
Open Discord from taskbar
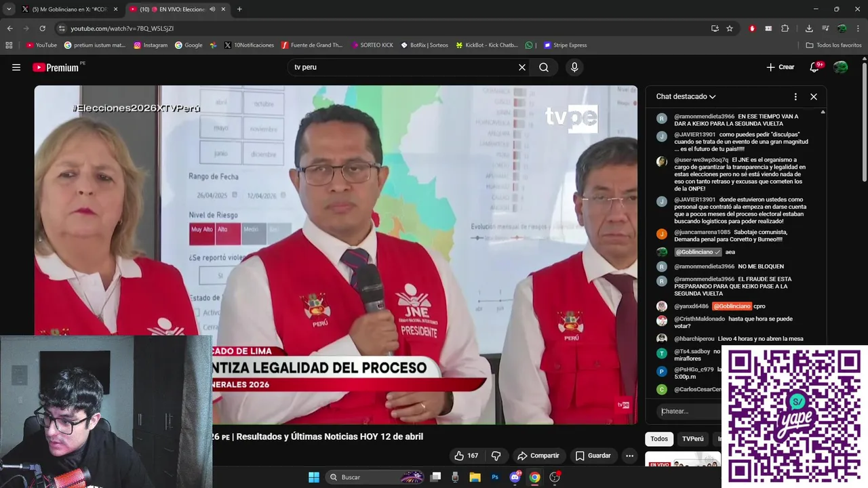coord(515,477)
